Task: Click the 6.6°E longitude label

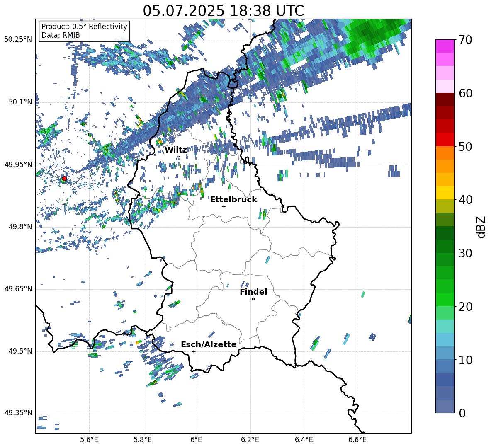Action: tap(357, 440)
